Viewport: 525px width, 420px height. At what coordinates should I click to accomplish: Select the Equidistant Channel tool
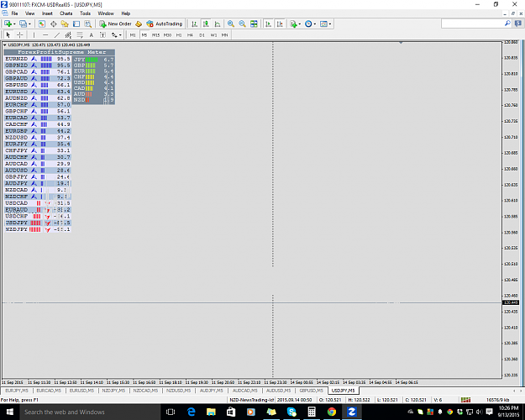pos(68,34)
